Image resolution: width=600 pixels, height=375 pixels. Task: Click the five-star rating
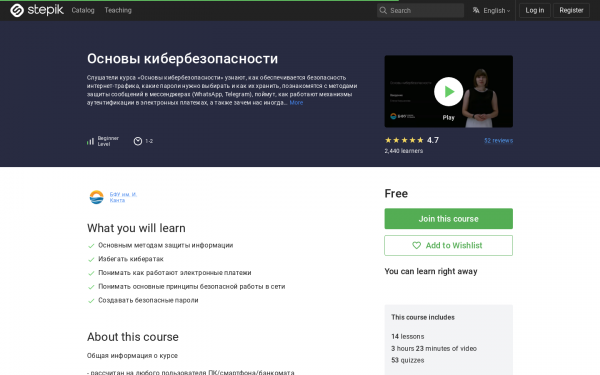coord(404,140)
